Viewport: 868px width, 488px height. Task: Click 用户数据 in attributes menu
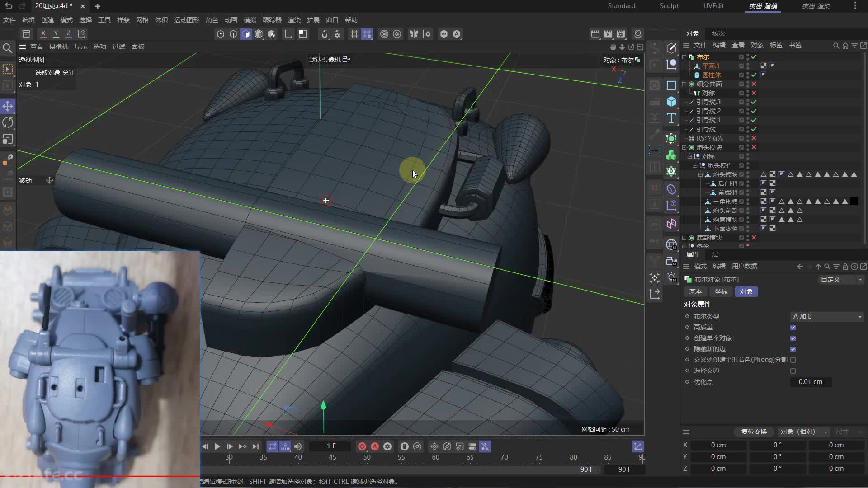tap(745, 266)
